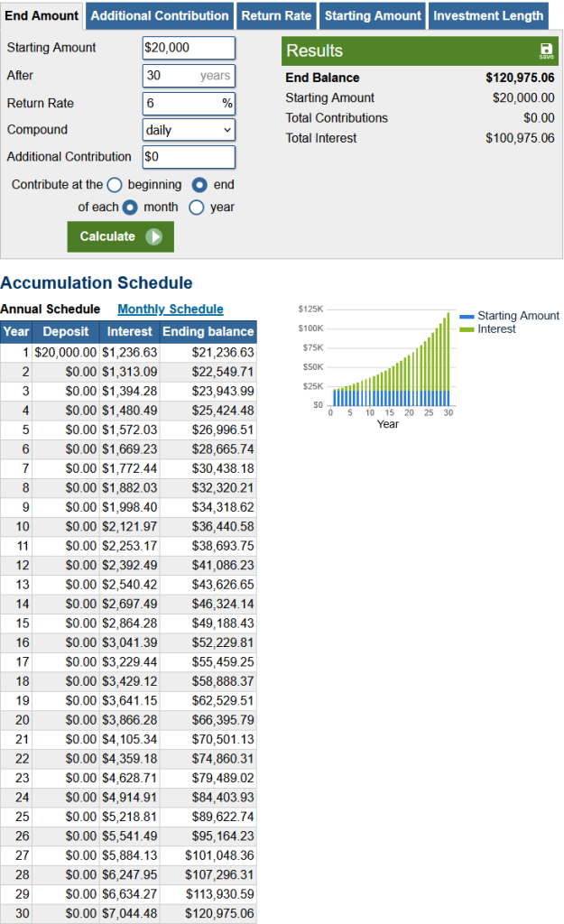This screenshot has height=924, width=564.
Task: Switch to the Additional Contribution tab
Action: (x=160, y=15)
